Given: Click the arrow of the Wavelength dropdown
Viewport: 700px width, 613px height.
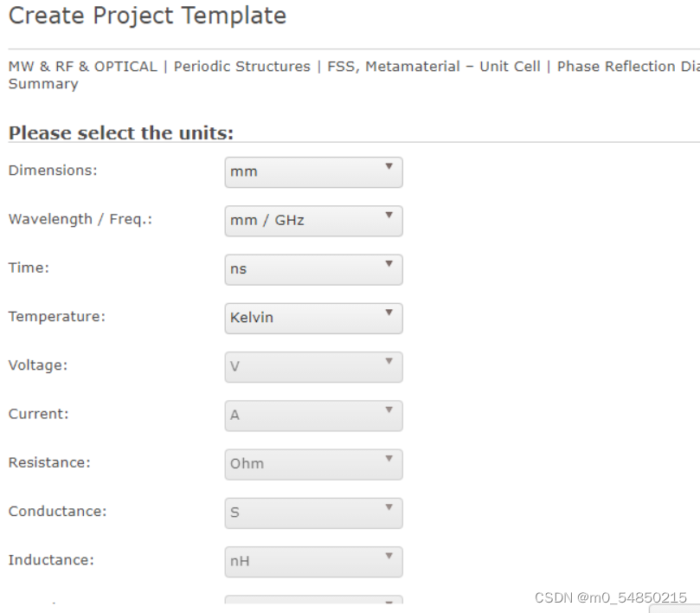Looking at the screenshot, I should pos(389,215).
